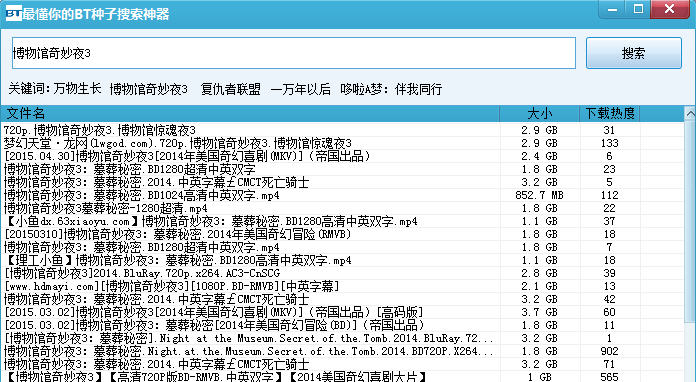Select the row 蓦葬秘密.BD1024高清中英双字.mp4
Image resolution: width=696 pixels, height=382 pixels.
342,195
